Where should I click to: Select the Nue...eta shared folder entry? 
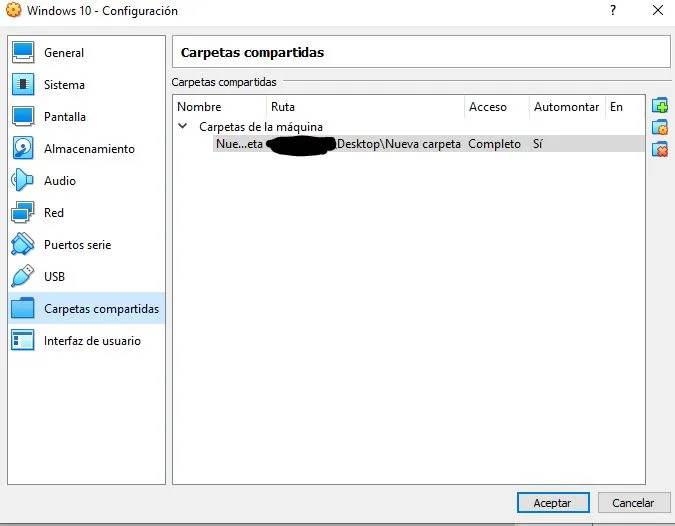pos(239,144)
